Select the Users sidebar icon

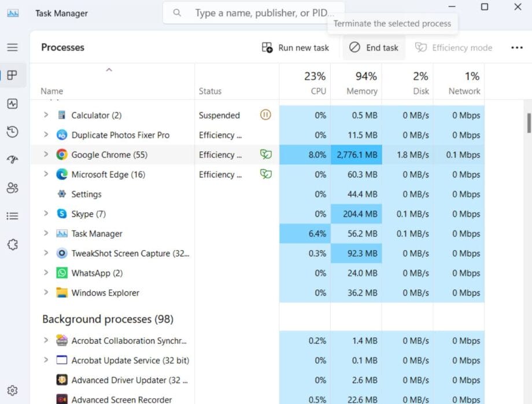13,188
